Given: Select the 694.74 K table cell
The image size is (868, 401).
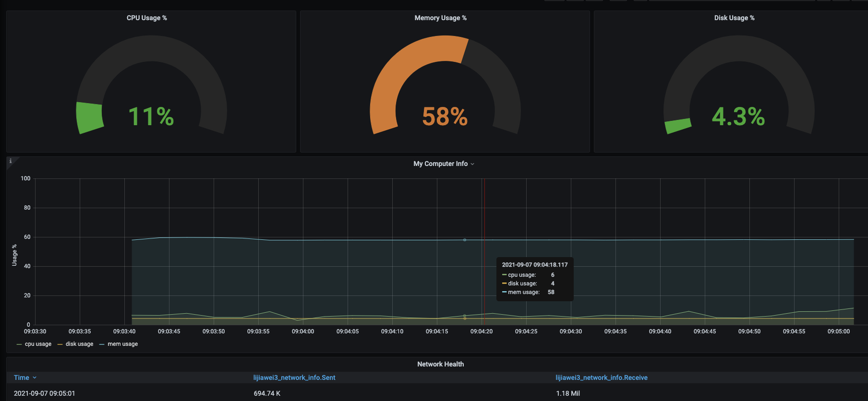Looking at the screenshot, I should pyautogui.click(x=267, y=393).
